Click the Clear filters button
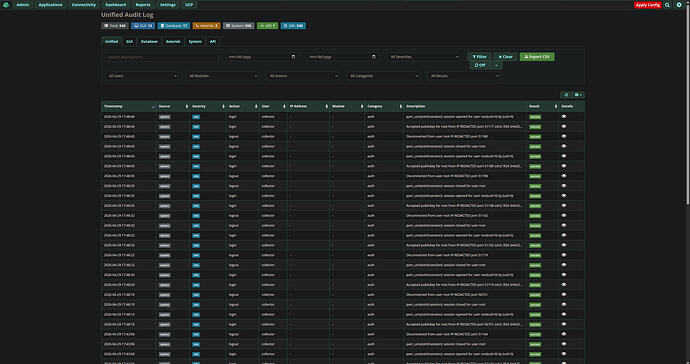The width and height of the screenshot is (690, 364). pyautogui.click(x=505, y=57)
